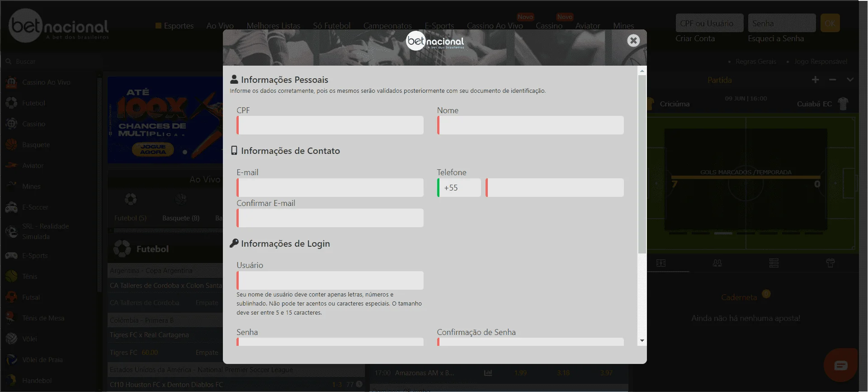This screenshot has height=392, width=868.
Task: Open Regras Gerais link
Action: tap(756, 62)
